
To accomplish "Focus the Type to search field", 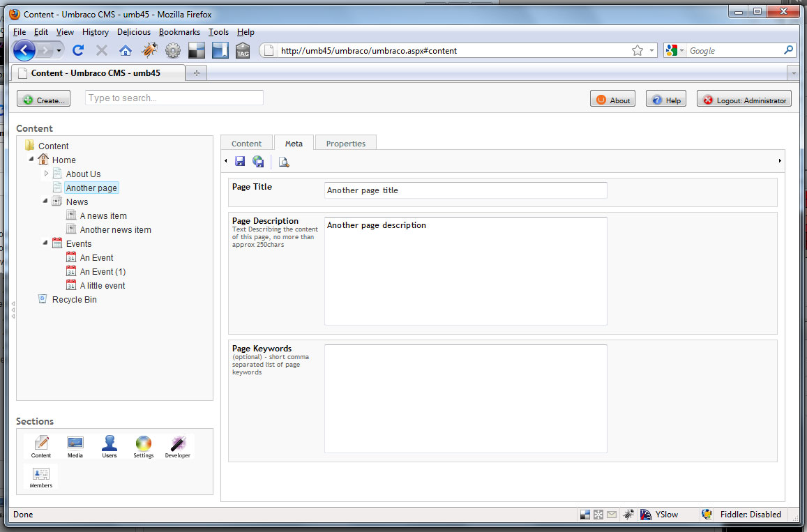I will click(x=174, y=98).
